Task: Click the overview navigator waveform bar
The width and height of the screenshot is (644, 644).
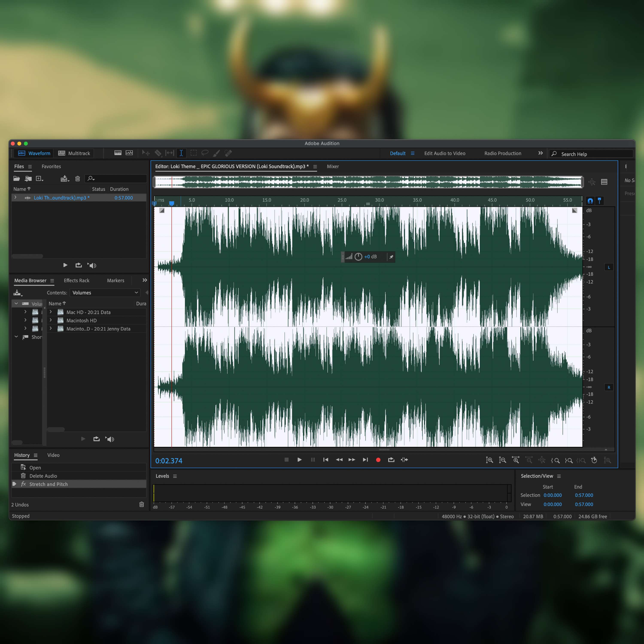Action: click(x=368, y=182)
